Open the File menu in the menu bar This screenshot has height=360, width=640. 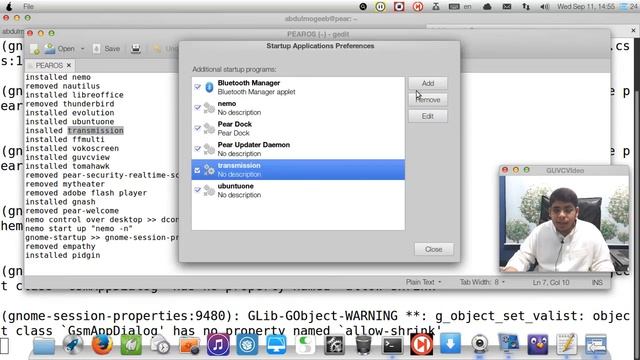[29, 7]
